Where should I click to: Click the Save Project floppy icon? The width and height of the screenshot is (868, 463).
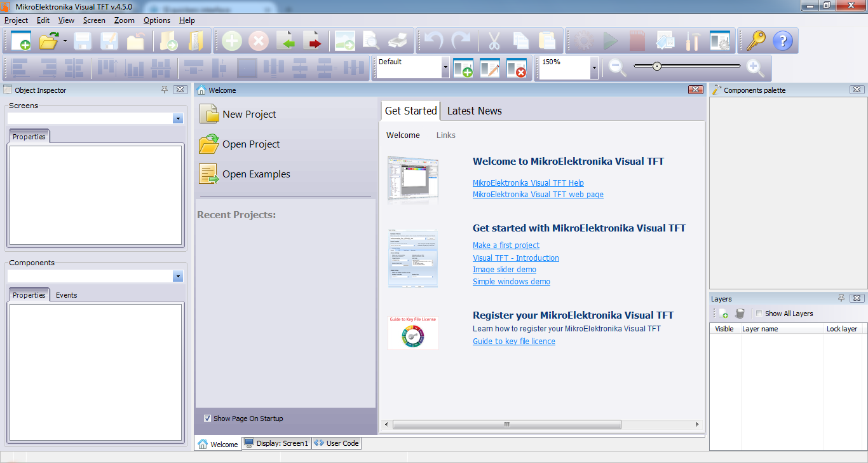pyautogui.click(x=83, y=41)
